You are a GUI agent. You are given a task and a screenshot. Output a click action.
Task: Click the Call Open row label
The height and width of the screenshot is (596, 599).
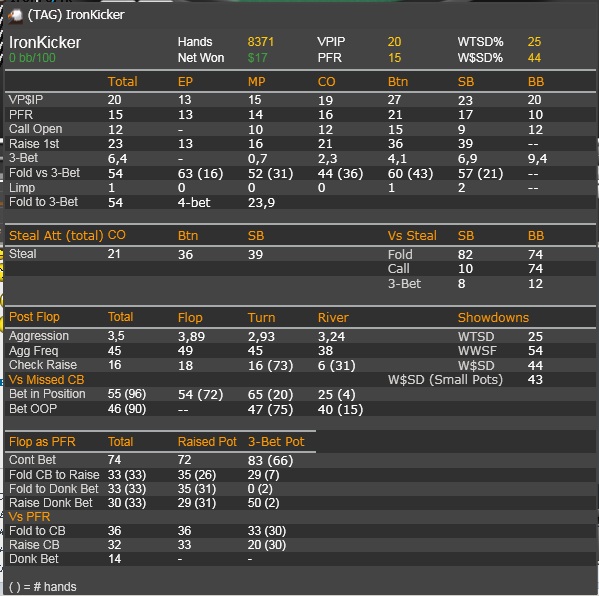pos(36,129)
